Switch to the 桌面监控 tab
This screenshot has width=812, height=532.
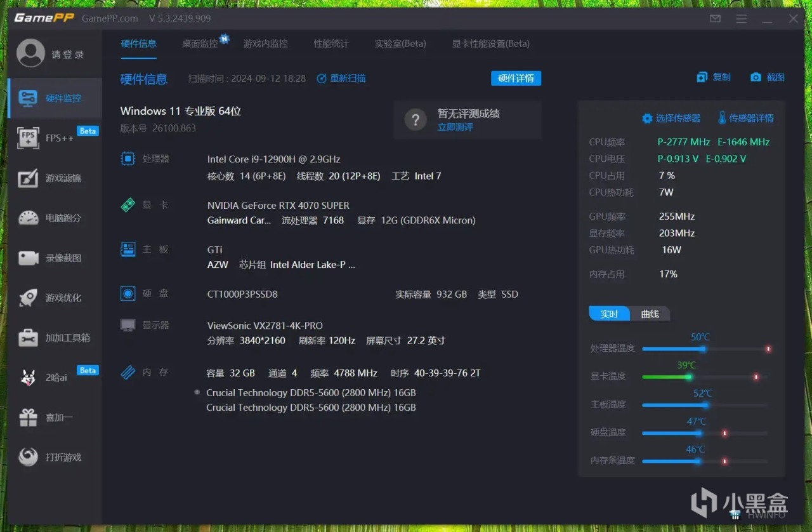(x=200, y=44)
